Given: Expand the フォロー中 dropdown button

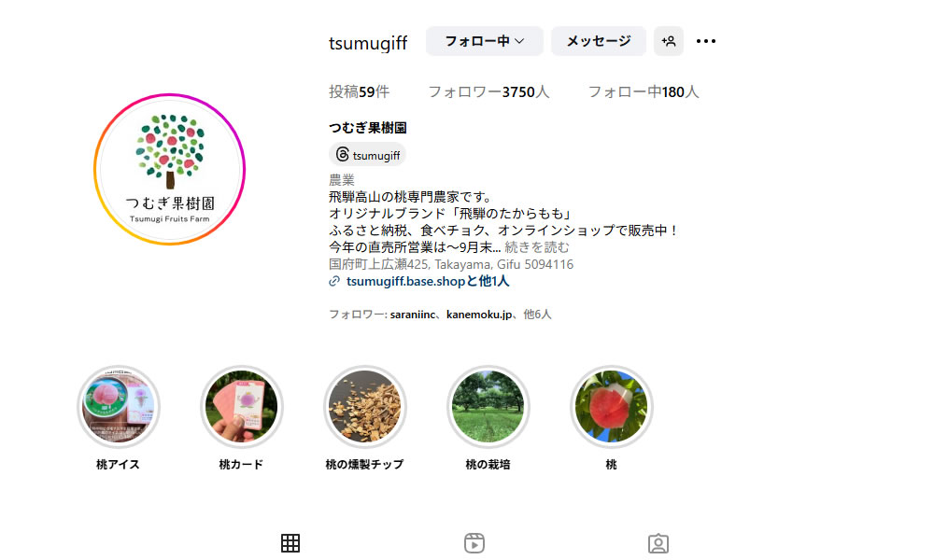Looking at the screenshot, I should [x=484, y=41].
